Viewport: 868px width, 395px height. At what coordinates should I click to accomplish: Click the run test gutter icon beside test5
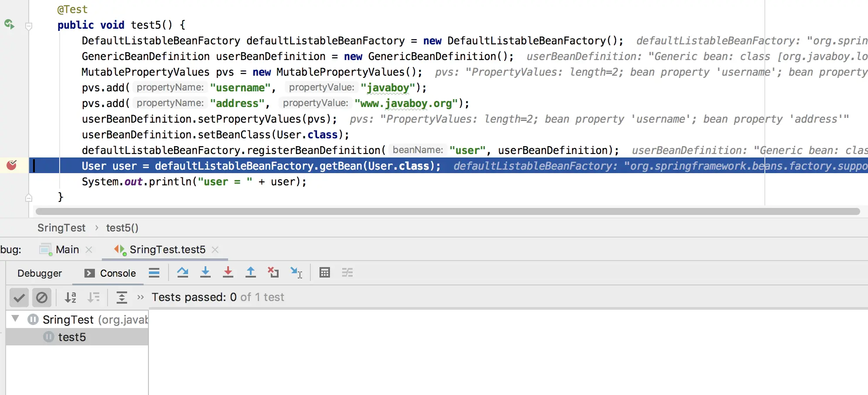(10, 24)
